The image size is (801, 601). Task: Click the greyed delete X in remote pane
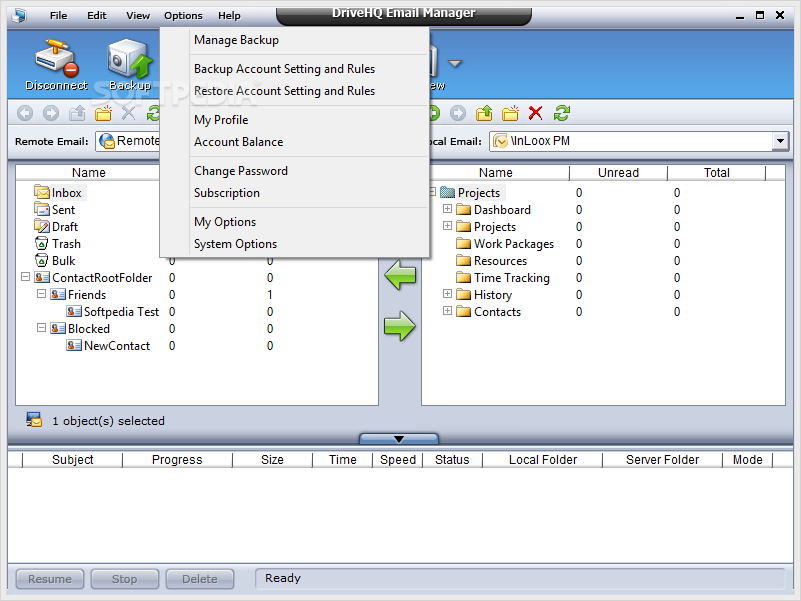point(129,113)
